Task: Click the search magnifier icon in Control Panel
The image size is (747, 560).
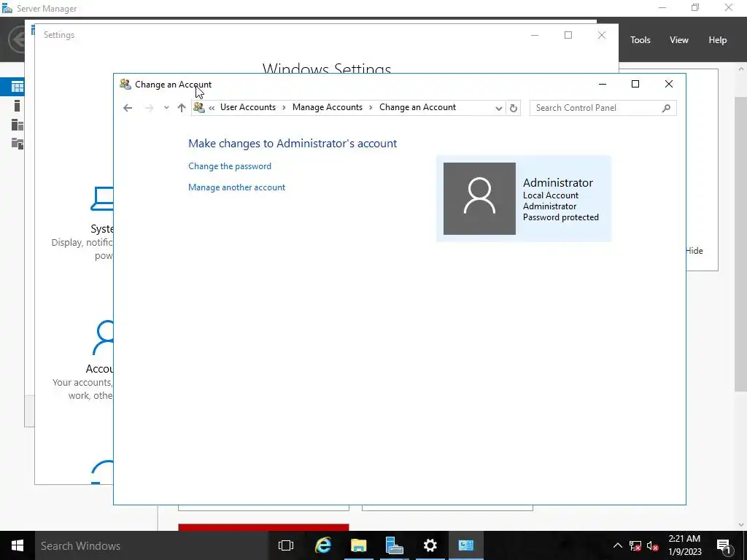Action: point(666,108)
